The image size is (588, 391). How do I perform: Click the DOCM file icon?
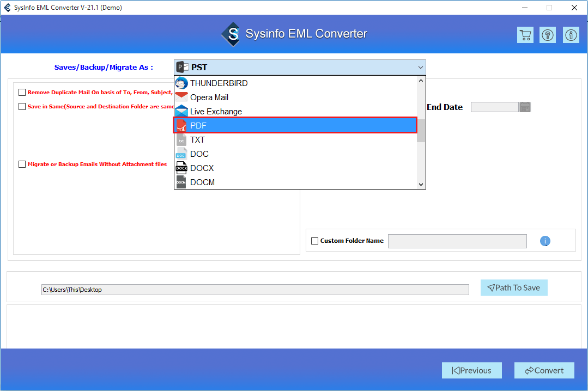click(181, 182)
